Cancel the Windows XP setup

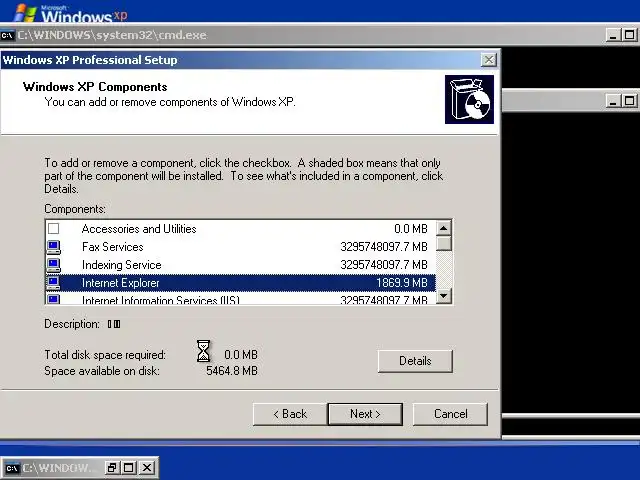click(450, 414)
